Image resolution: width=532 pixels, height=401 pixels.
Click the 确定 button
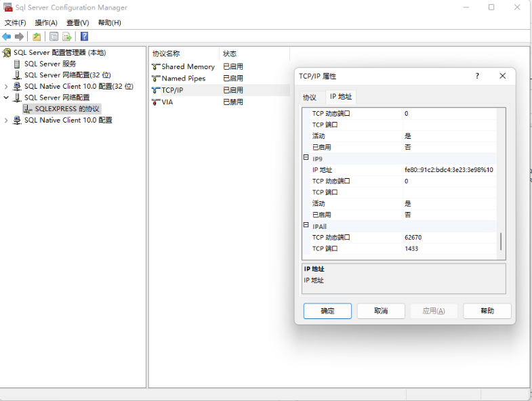[x=327, y=311]
